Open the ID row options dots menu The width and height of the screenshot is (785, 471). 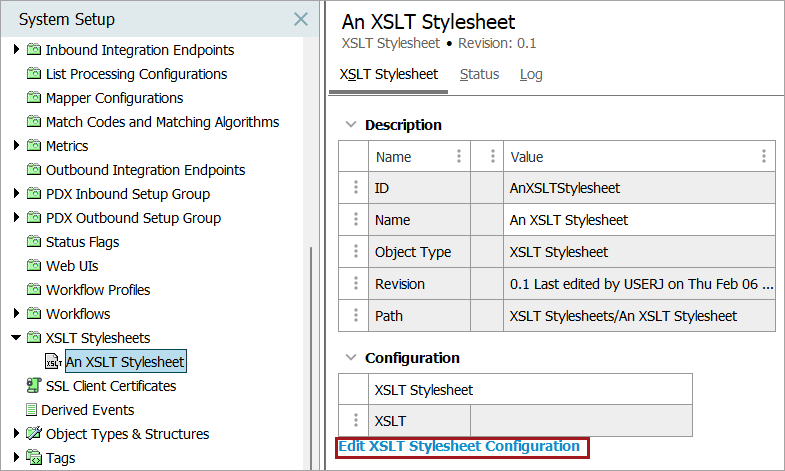pos(354,188)
